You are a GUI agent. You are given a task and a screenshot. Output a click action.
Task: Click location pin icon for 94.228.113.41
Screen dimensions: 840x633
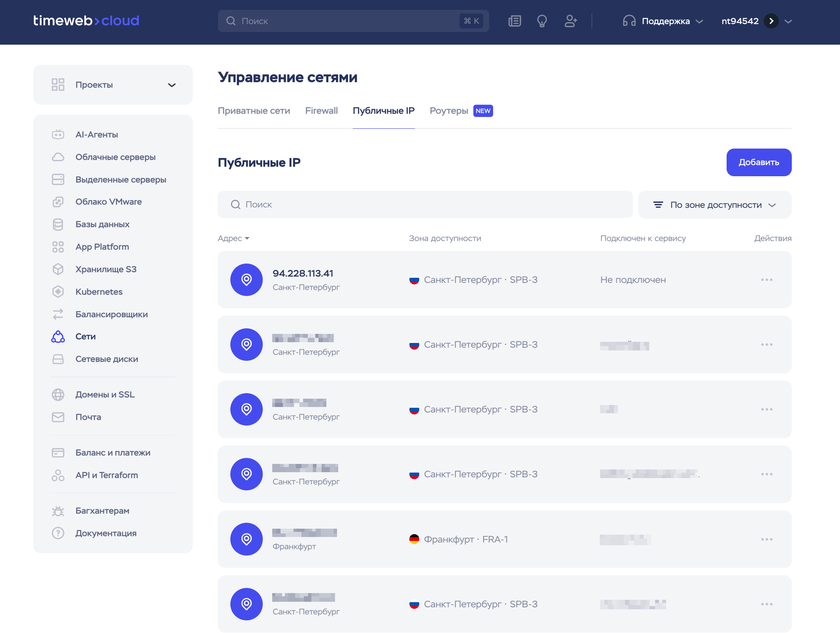pos(246,280)
